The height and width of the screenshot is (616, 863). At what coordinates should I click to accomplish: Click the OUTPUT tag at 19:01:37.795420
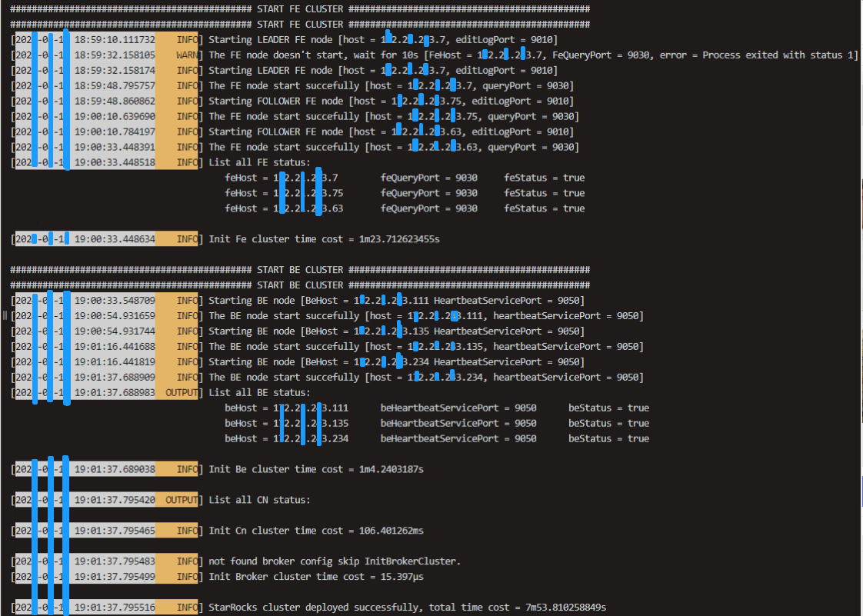point(182,501)
